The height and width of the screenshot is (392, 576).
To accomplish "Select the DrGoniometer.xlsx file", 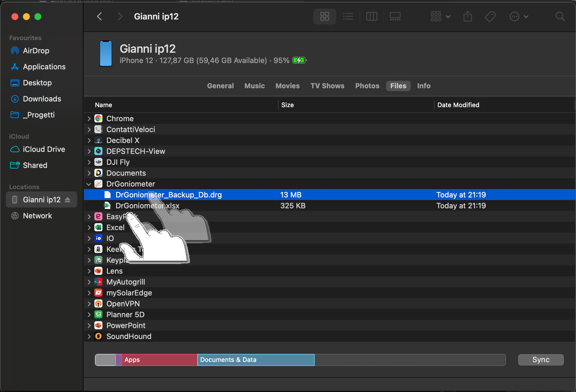I will click(330, 206).
